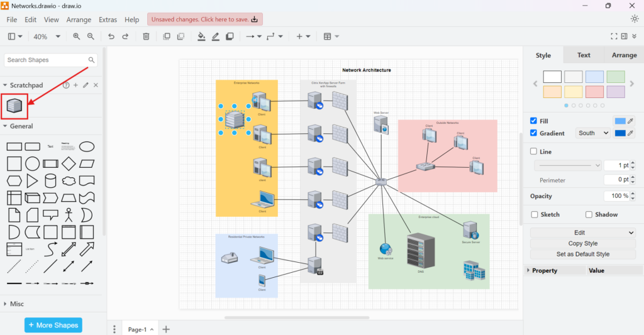Enable the Line checkbox
Image resolution: width=644 pixels, height=335 pixels.
tap(534, 151)
